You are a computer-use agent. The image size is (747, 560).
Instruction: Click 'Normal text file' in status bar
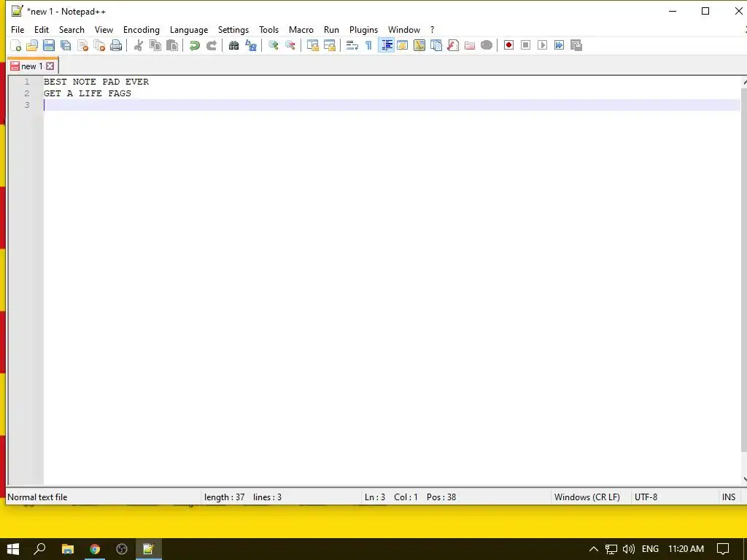coord(37,497)
